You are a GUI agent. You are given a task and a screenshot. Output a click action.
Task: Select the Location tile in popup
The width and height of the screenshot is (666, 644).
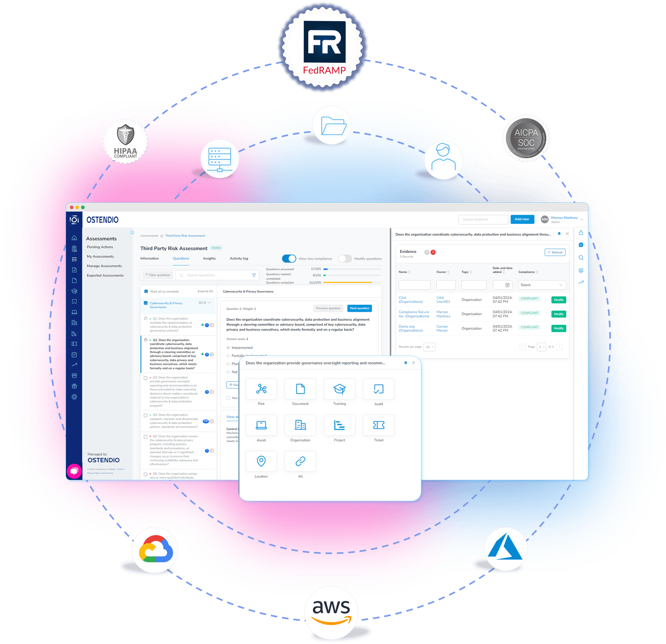(x=261, y=461)
